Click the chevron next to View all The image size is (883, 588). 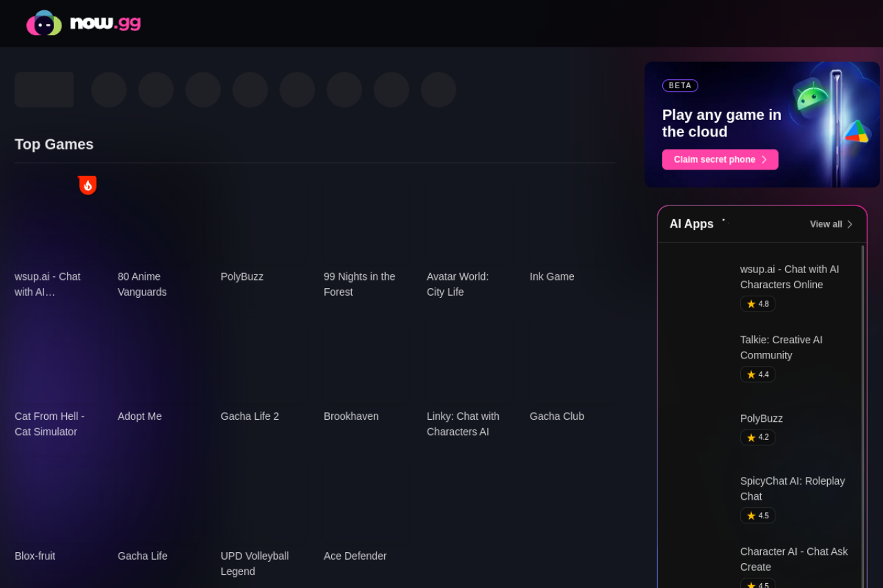point(850,224)
